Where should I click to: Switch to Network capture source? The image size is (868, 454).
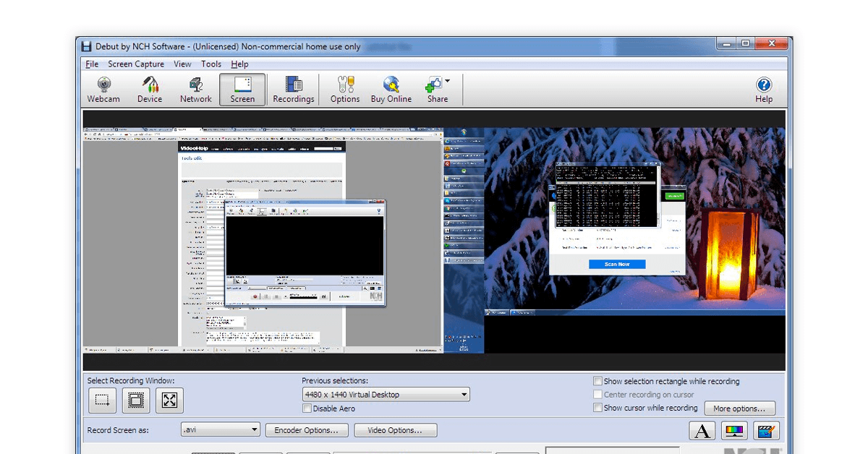point(196,90)
